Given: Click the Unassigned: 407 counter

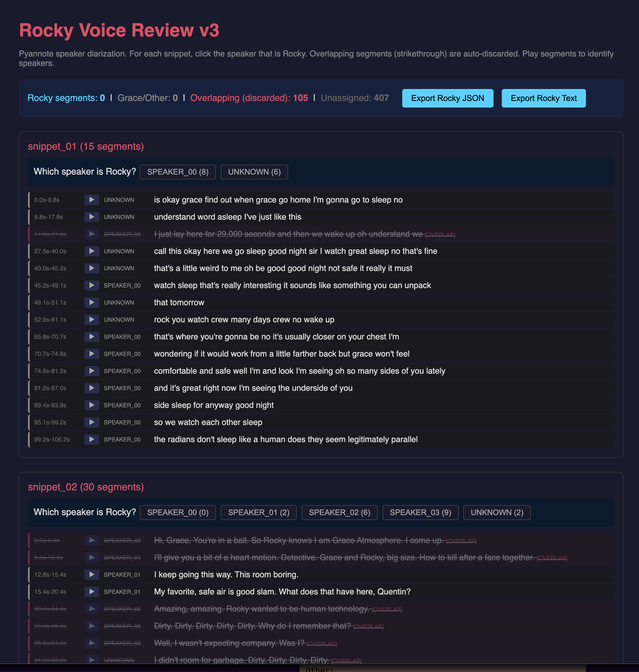Looking at the screenshot, I should pos(355,98).
